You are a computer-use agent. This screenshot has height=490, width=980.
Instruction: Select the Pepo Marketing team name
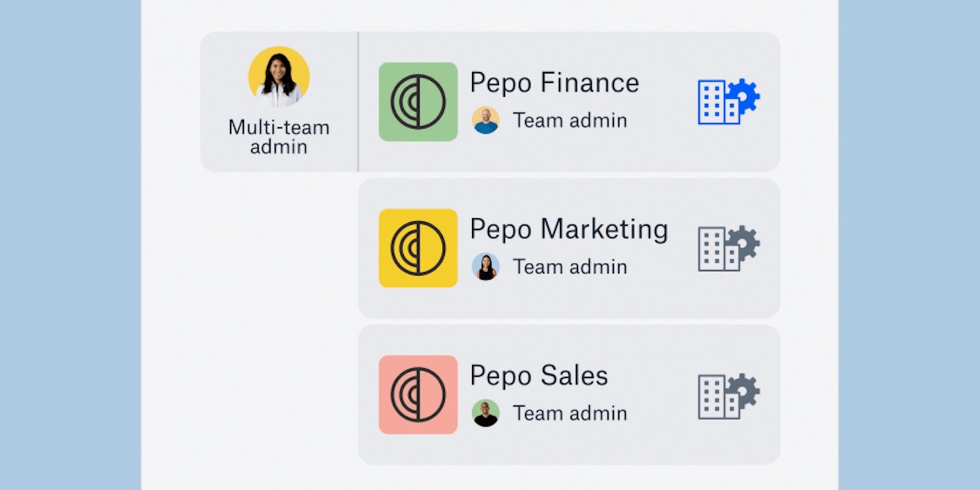568,229
